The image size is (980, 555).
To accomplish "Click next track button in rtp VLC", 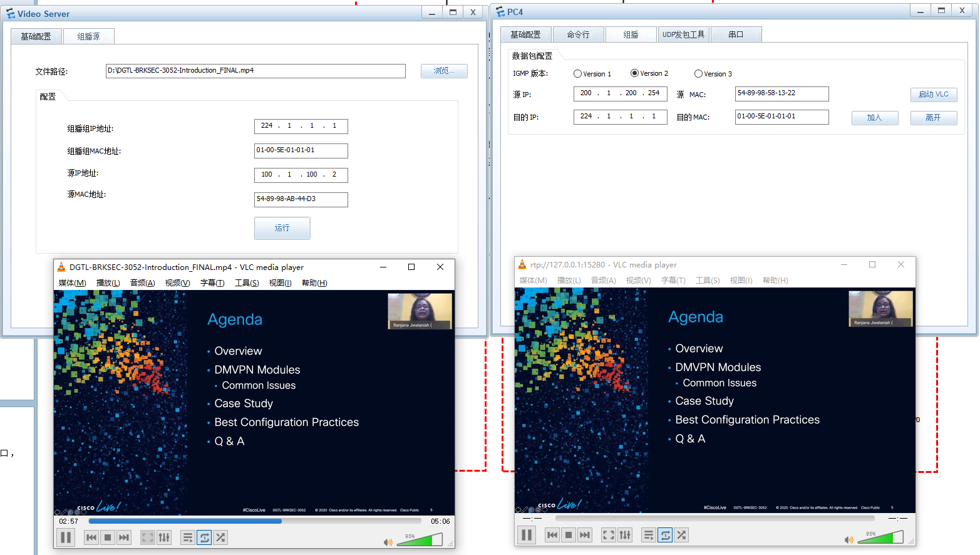I will 585,535.
